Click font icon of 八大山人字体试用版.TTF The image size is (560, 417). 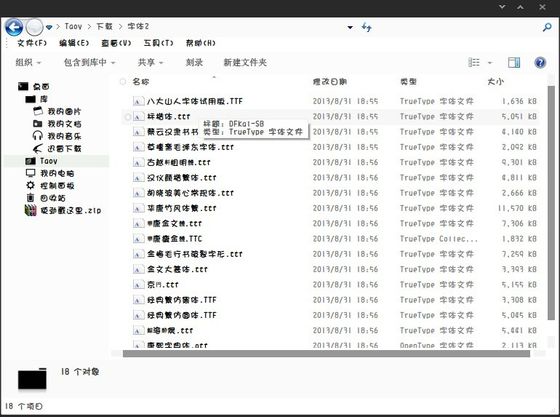139,101
